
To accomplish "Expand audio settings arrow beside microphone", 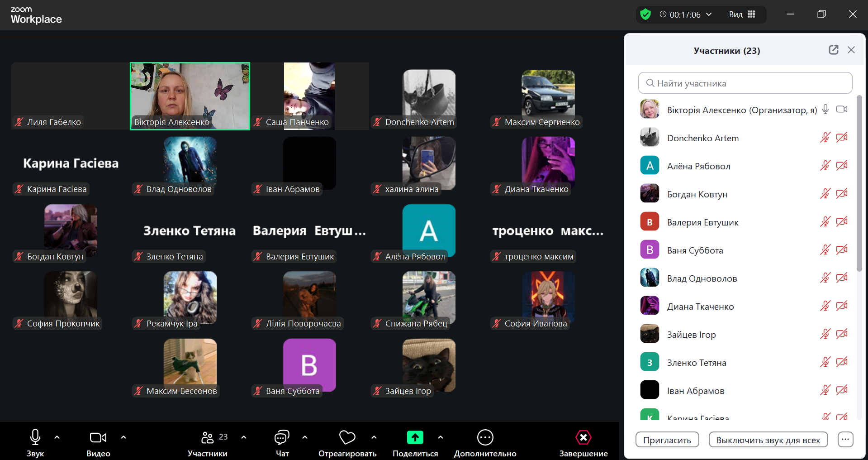I will tap(57, 437).
